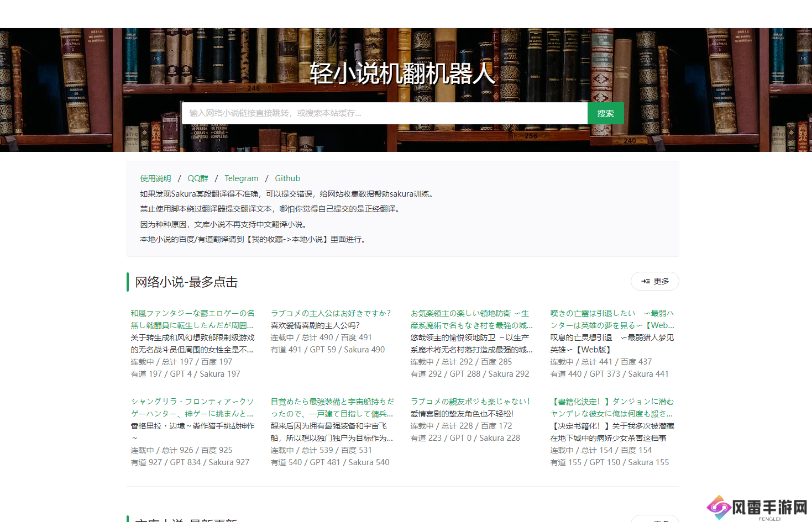Open novel ラブコメの親友ポジも楽じゃない!
812x522 pixels.
tap(470, 402)
